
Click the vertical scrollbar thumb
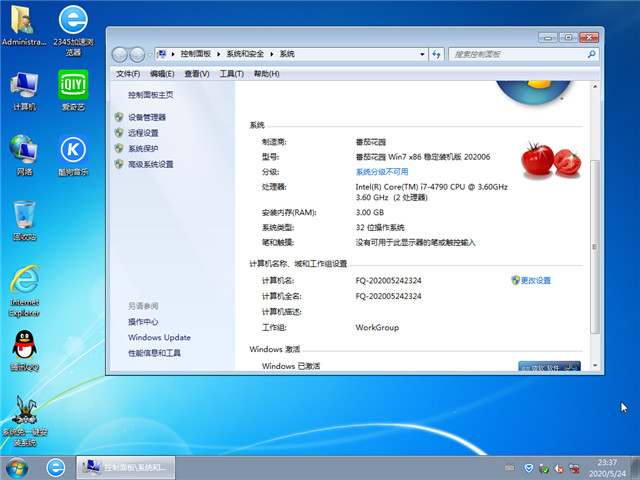595,247
